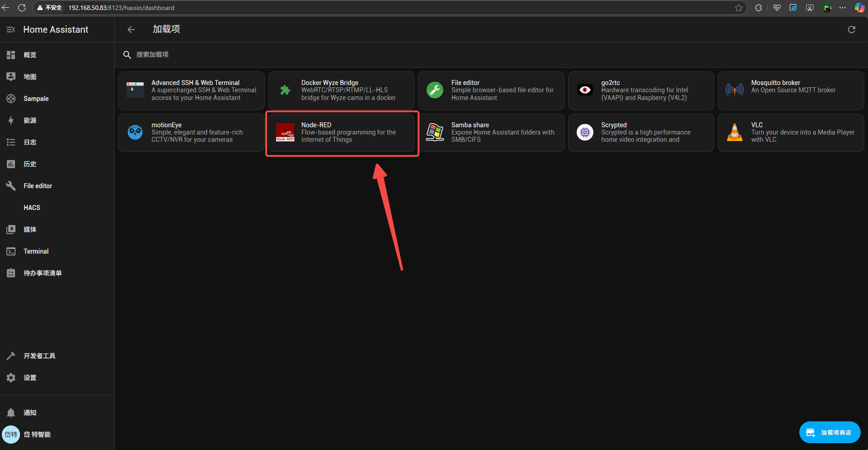The width and height of the screenshot is (868, 450).
Task: Open the Node-RED add-on icon
Action: pyautogui.click(x=285, y=132)
